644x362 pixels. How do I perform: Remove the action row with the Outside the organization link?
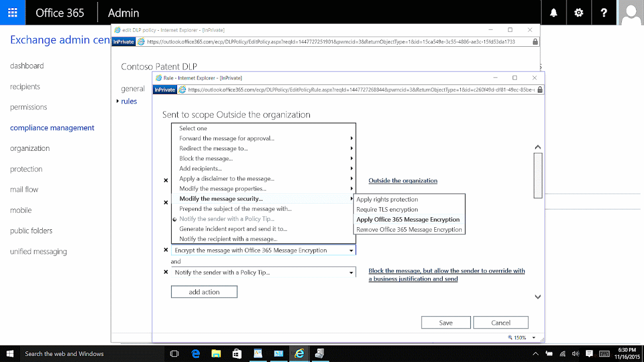pos(166,180)
